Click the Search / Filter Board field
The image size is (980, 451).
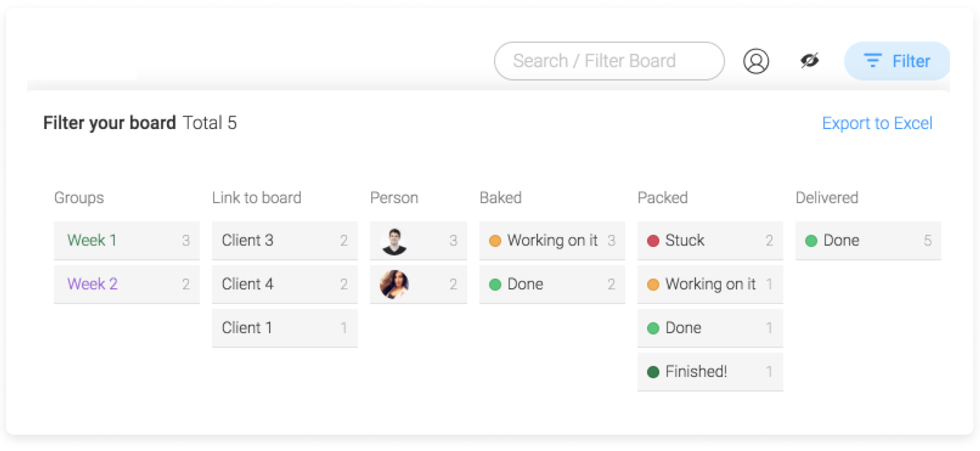(x=609, y=61)
